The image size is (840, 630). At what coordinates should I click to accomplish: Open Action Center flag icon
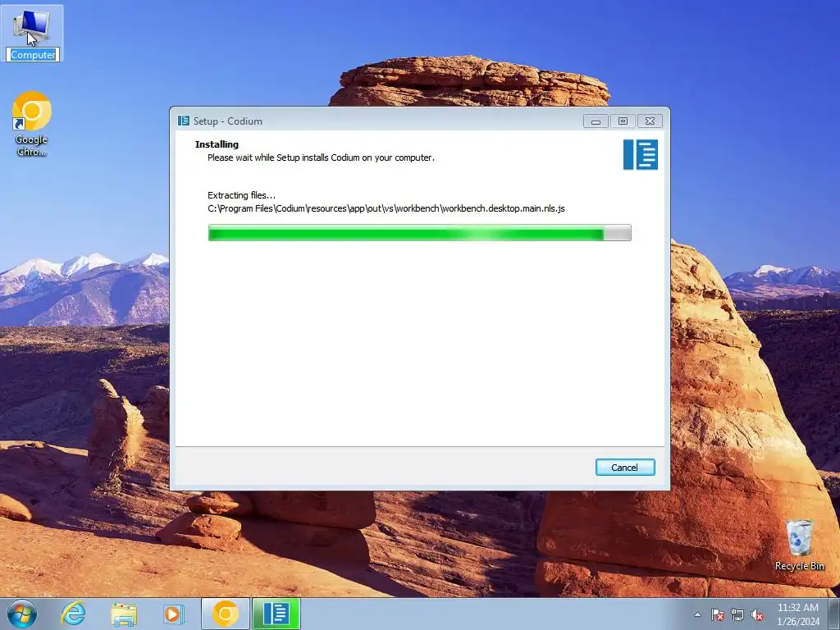point(718,615)
